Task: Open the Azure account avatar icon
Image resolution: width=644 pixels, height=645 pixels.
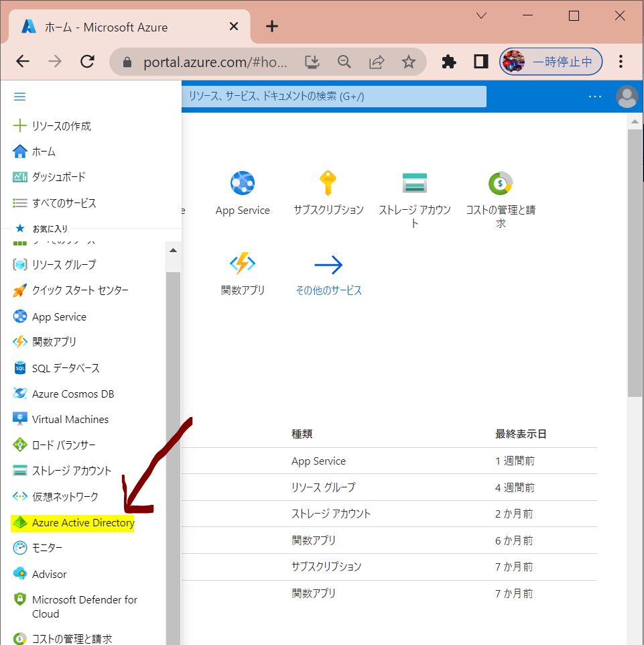Action: (x=627, y=97)
